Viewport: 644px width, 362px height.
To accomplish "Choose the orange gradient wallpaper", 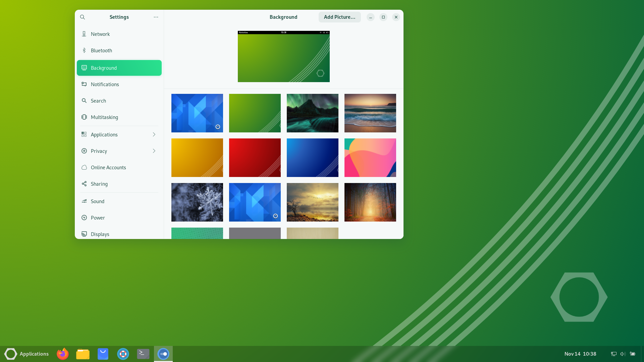I will click(x=197, y=158).
